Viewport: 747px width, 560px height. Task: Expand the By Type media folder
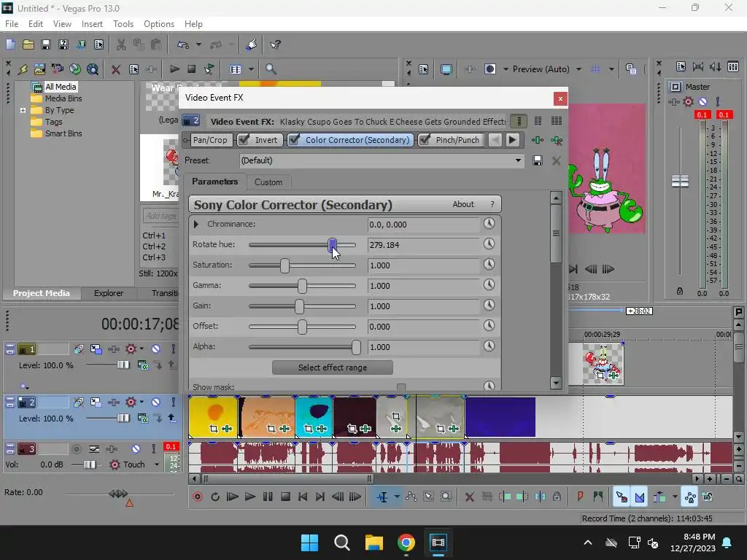coord(23,110)
